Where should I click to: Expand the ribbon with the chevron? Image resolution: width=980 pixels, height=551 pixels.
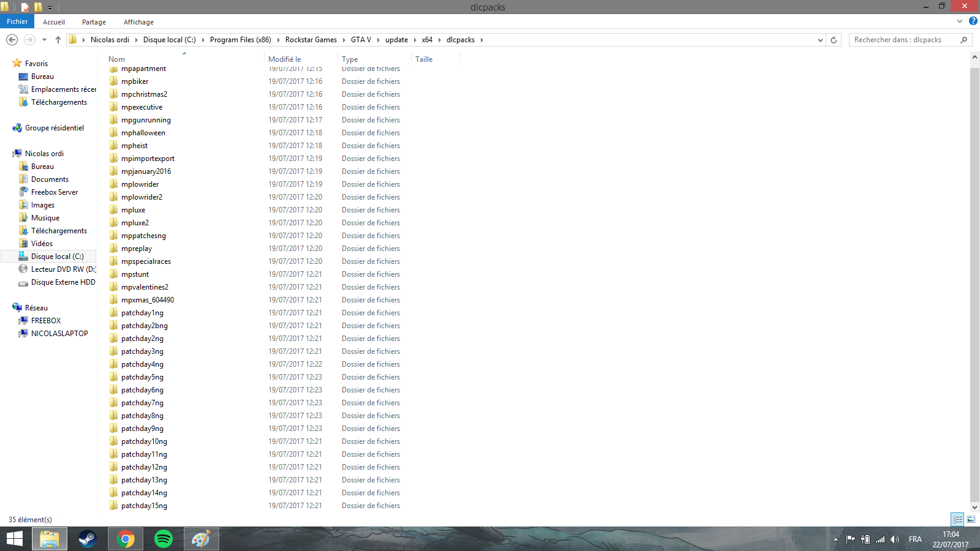coord(960,21)
